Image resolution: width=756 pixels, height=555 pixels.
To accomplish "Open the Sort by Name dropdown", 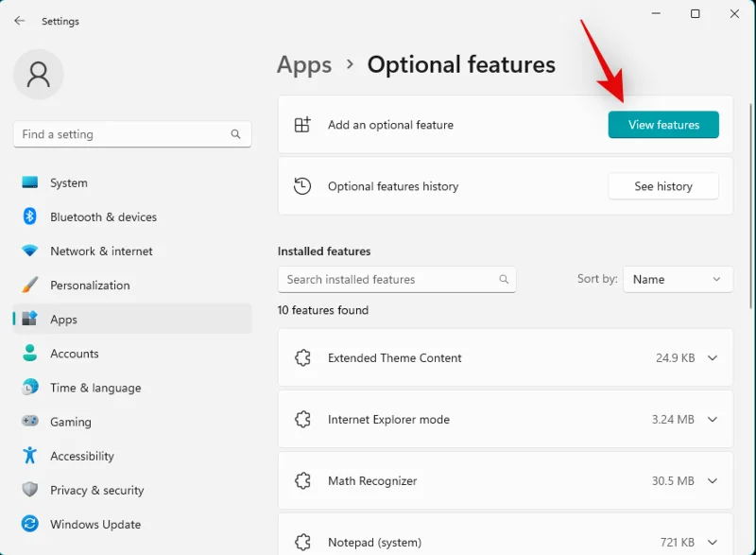I will pyautogui.click(x=678, y=279).
